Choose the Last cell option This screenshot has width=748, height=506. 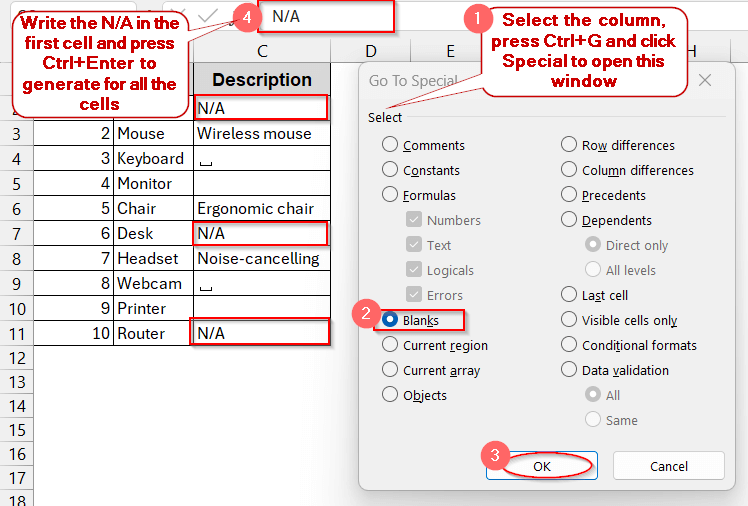(x=569, y=295)
